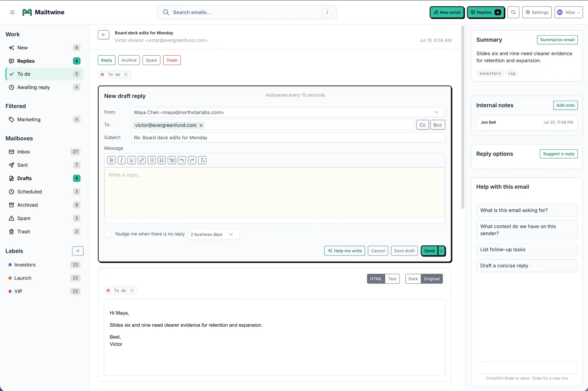The image size is (588, 391).
Task: Go back using the arrow button
Action: [x=103, y=35]
